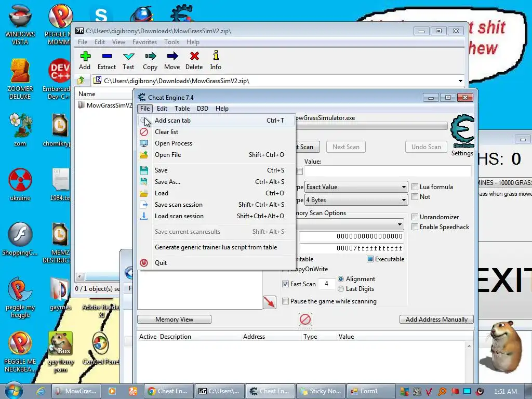Viewport: 532px width, 399px height.
Task: Toggle the Not checkbox
Action: (415, 197)
